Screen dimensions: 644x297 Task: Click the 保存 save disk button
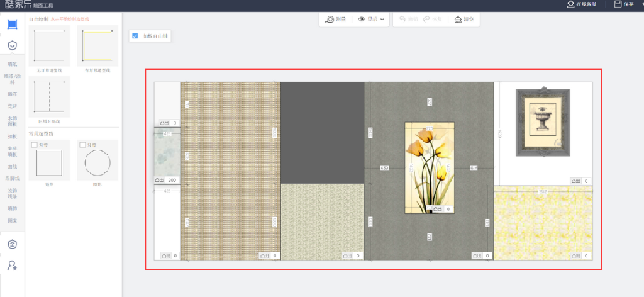624,4
